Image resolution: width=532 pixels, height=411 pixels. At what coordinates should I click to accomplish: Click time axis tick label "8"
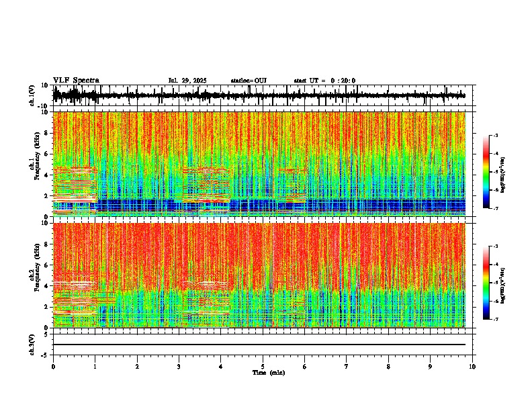(388, 367)
